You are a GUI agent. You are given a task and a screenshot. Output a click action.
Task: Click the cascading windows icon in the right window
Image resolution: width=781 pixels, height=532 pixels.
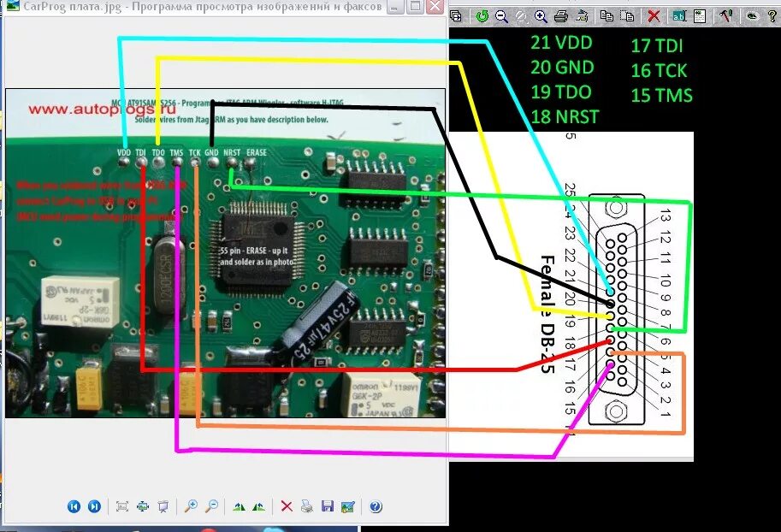click(x=456, y=16)
